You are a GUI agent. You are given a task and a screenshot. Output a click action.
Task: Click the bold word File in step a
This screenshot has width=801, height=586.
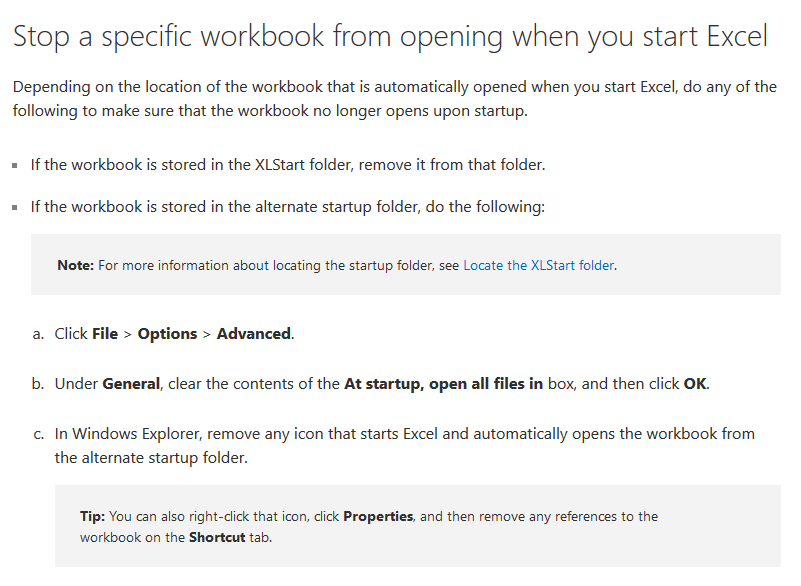pos(105,334)
